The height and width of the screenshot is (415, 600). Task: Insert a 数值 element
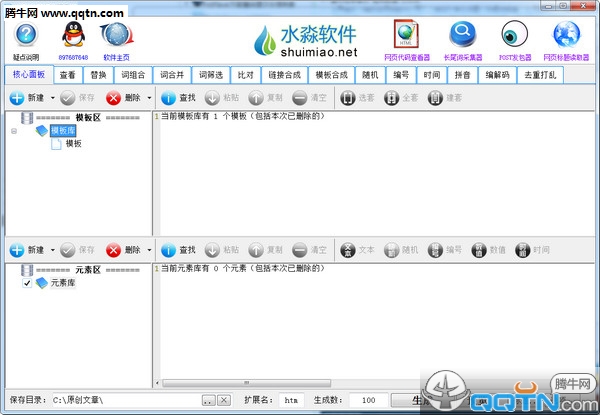[488, 250]
